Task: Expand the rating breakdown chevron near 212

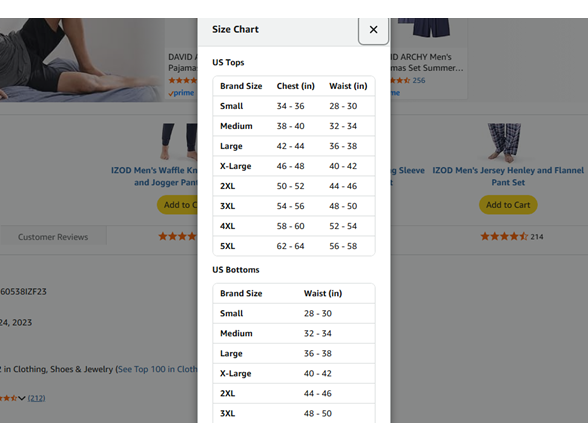Action: tap(21, 398)
